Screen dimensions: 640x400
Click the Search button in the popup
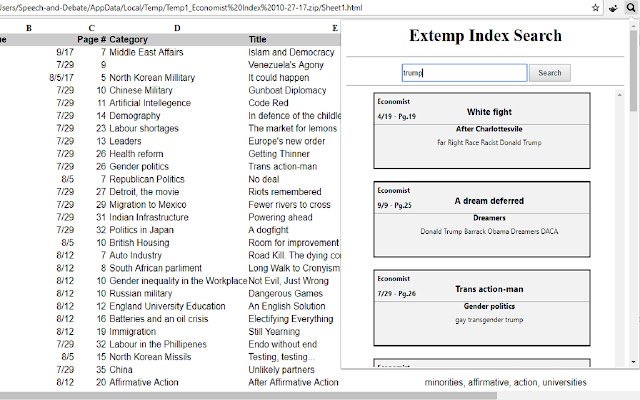(550, 73)
